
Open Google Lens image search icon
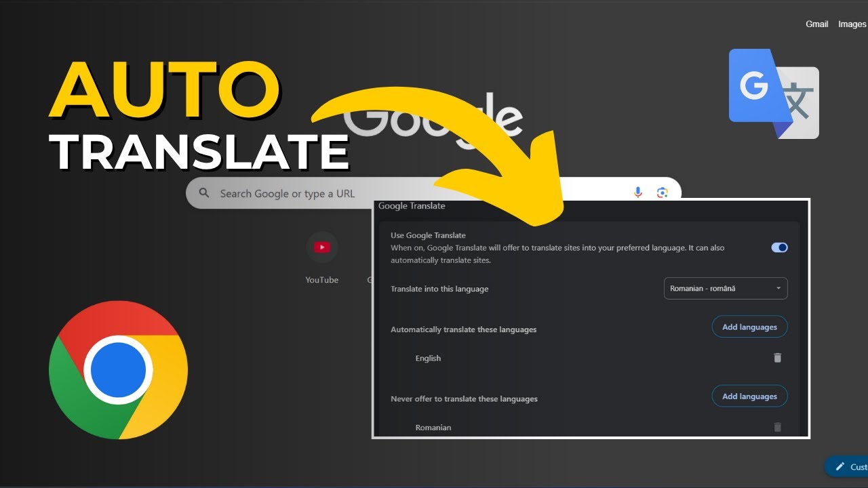(663, 192)
